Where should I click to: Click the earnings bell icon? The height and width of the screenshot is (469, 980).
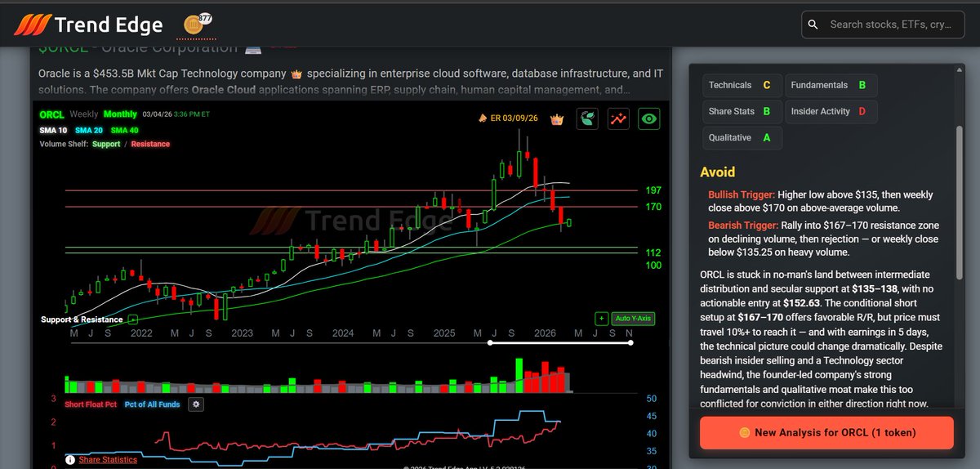tap(483, 118)
